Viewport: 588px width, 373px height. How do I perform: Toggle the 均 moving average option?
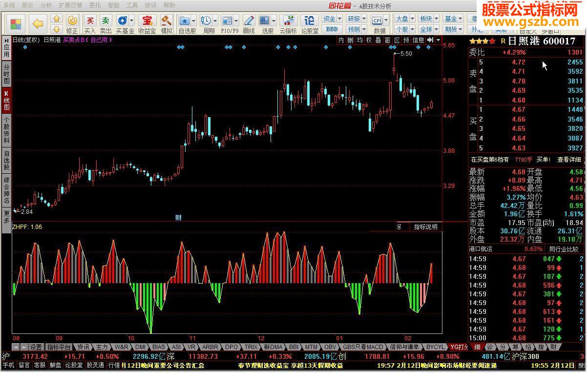click(x=359, y=40)
